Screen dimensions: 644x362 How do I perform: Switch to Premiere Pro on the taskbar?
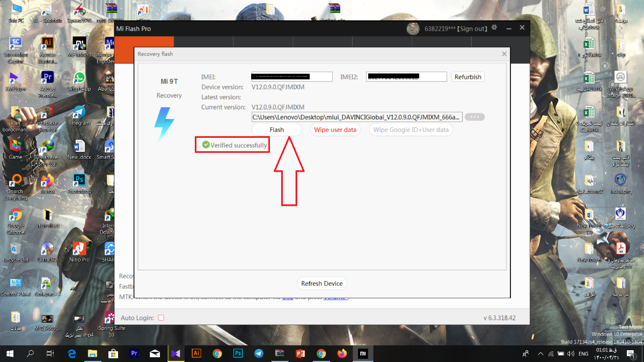[x=134, y=353]
